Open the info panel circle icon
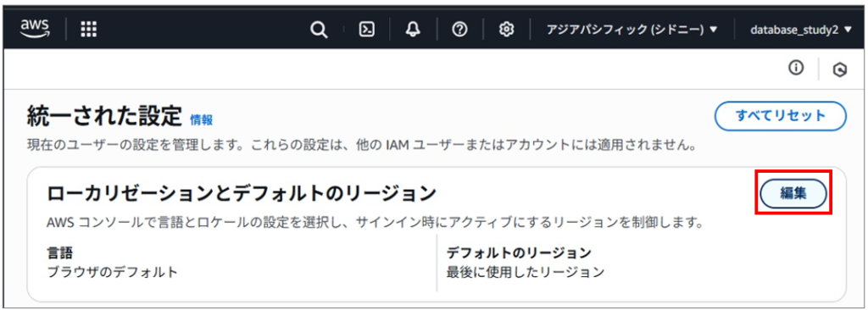The width and height of the screenshot is (868, 310). (796, 68)
